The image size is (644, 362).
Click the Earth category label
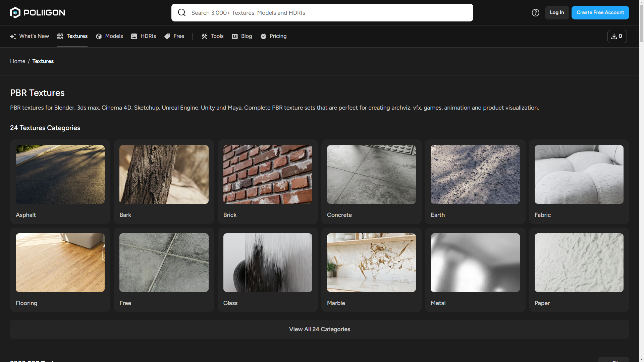pyautogui.click(x=438, y=215)
